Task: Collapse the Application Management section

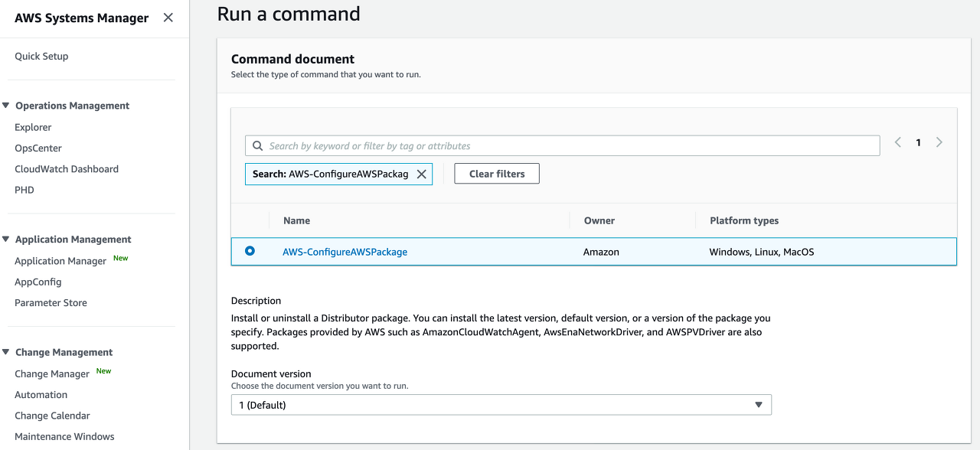Action: tap(6, 240)
